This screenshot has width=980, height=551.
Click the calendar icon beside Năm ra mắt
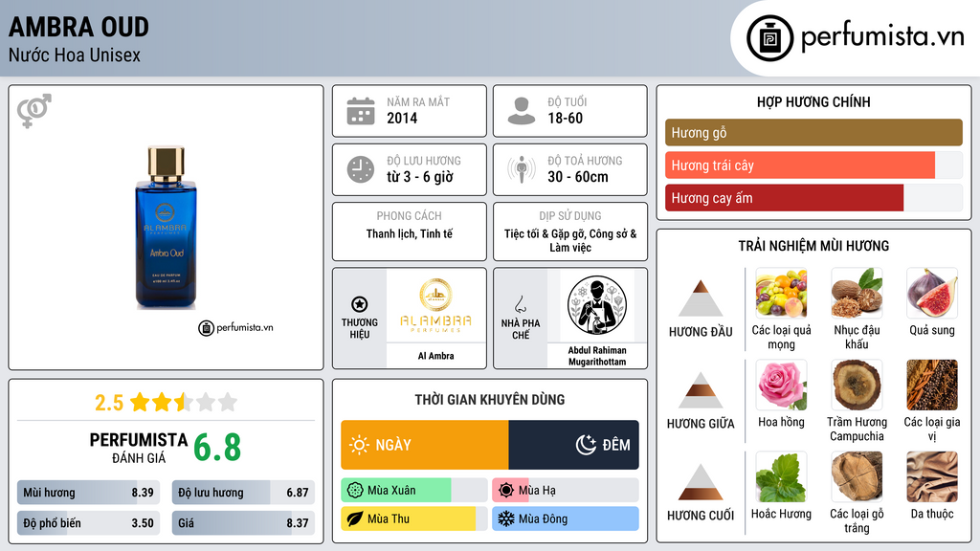(361, 111)
